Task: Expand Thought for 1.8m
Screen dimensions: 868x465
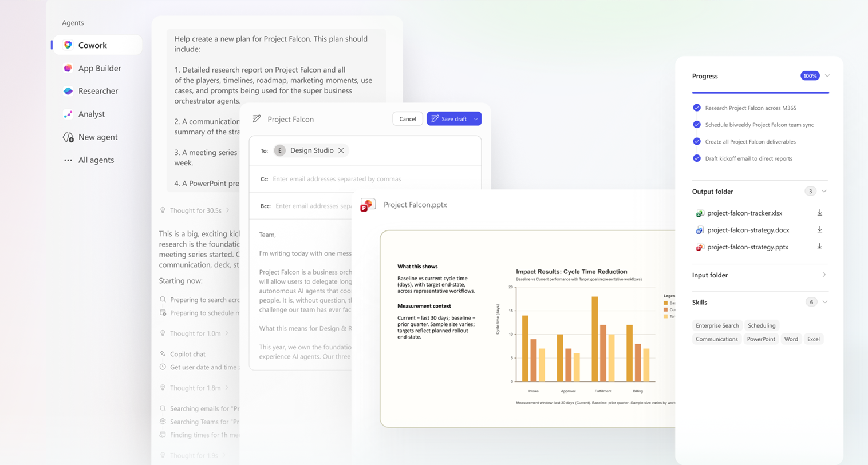Action: click(195, 388)
